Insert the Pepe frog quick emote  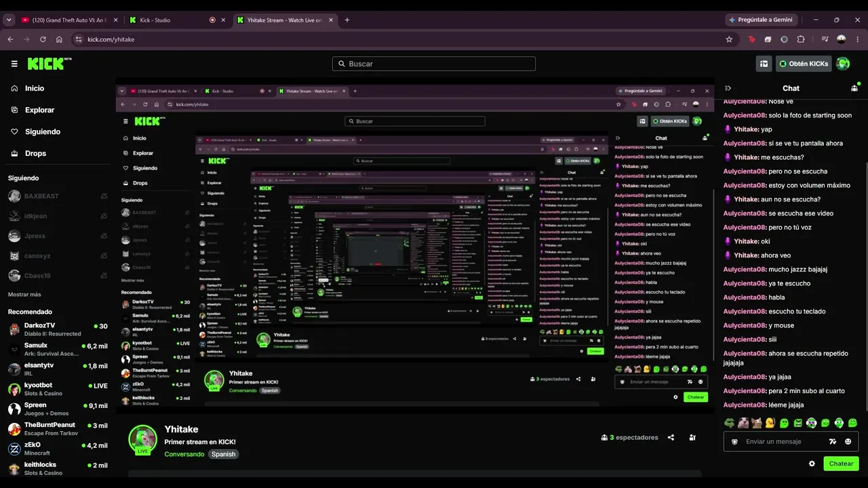[x=729, y=423]
